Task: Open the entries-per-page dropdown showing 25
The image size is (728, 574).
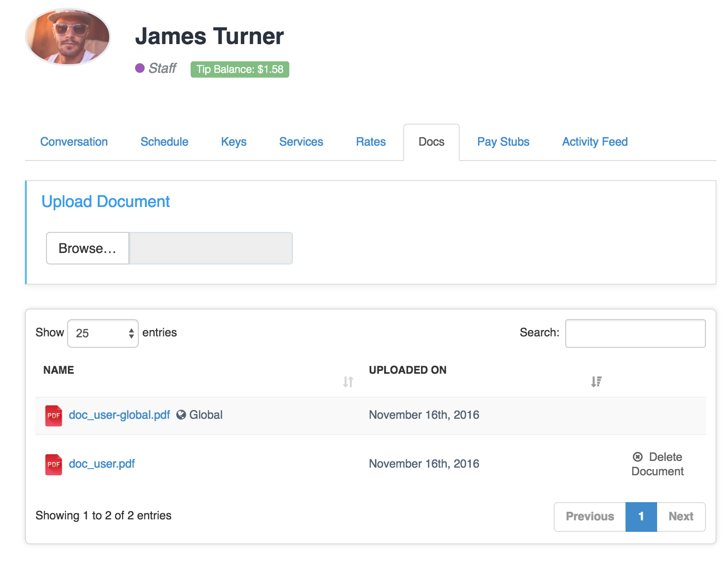Action: tap(103, 333)
